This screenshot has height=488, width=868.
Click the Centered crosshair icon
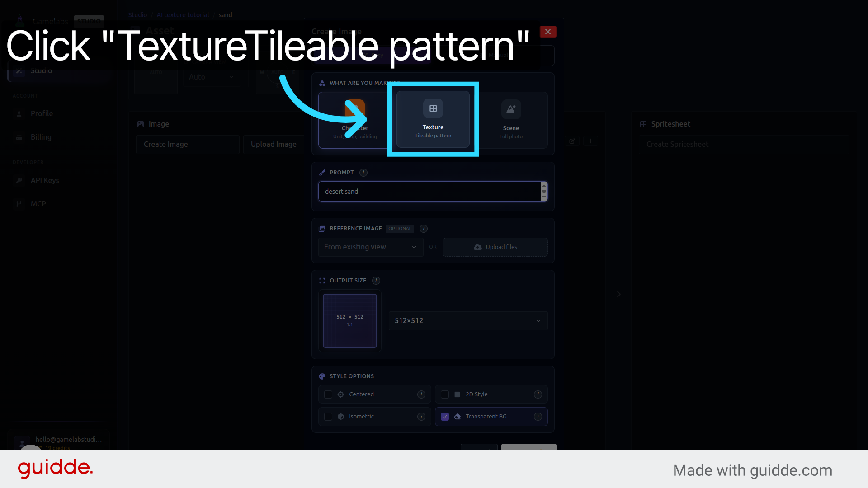[341, 394]
